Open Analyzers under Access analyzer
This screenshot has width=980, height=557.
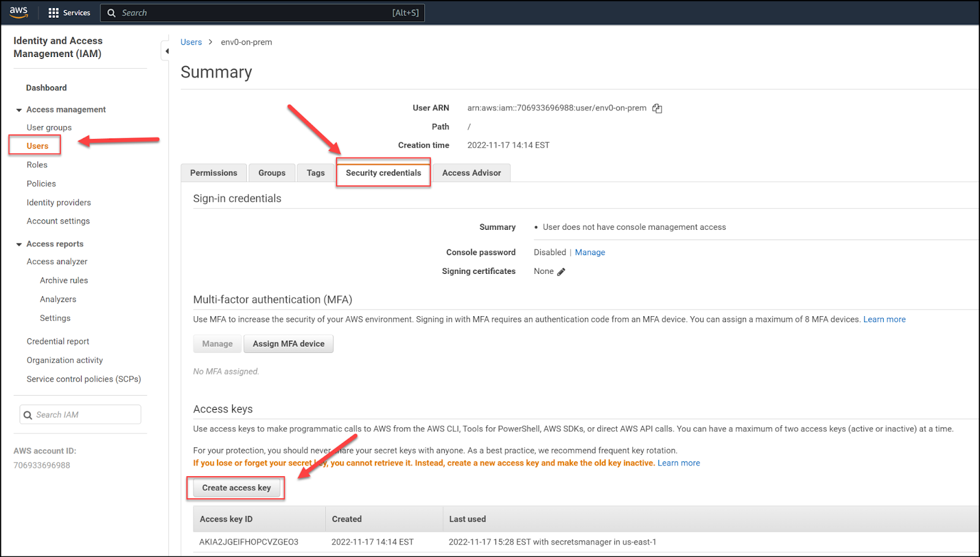click(58, 299)
